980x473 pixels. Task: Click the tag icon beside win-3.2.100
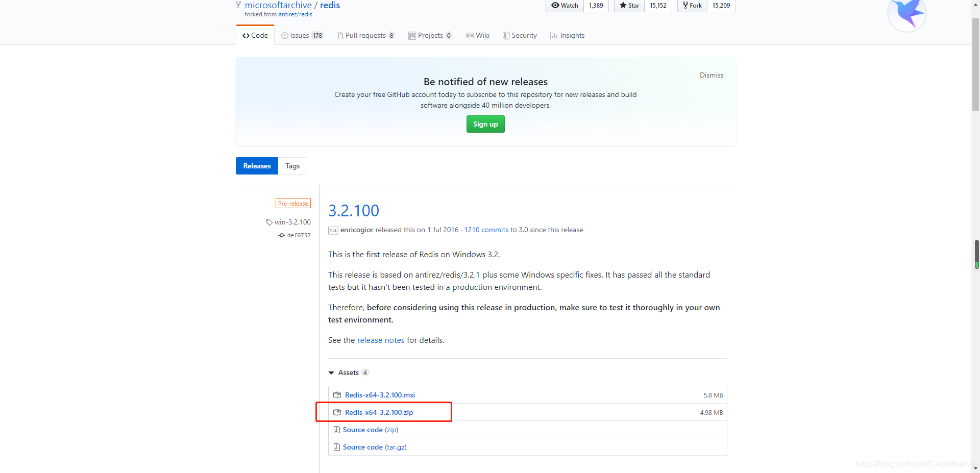click(x=269, y=222)
